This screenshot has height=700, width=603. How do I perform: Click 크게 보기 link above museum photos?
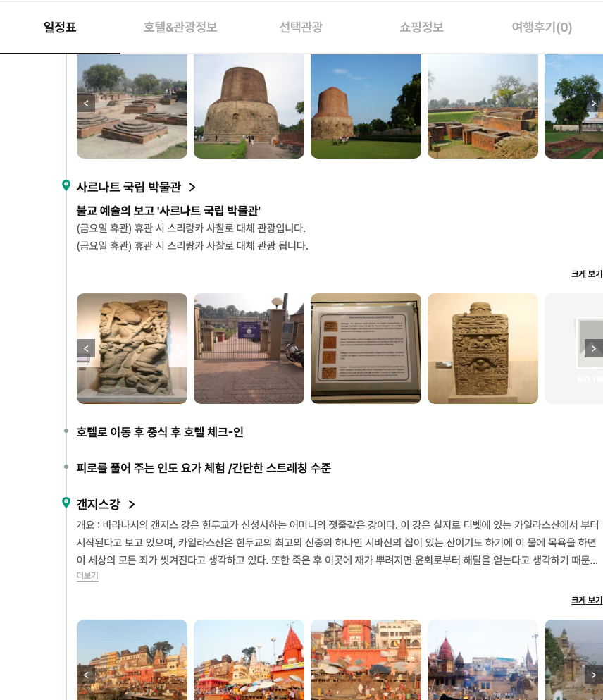[587, 274]
